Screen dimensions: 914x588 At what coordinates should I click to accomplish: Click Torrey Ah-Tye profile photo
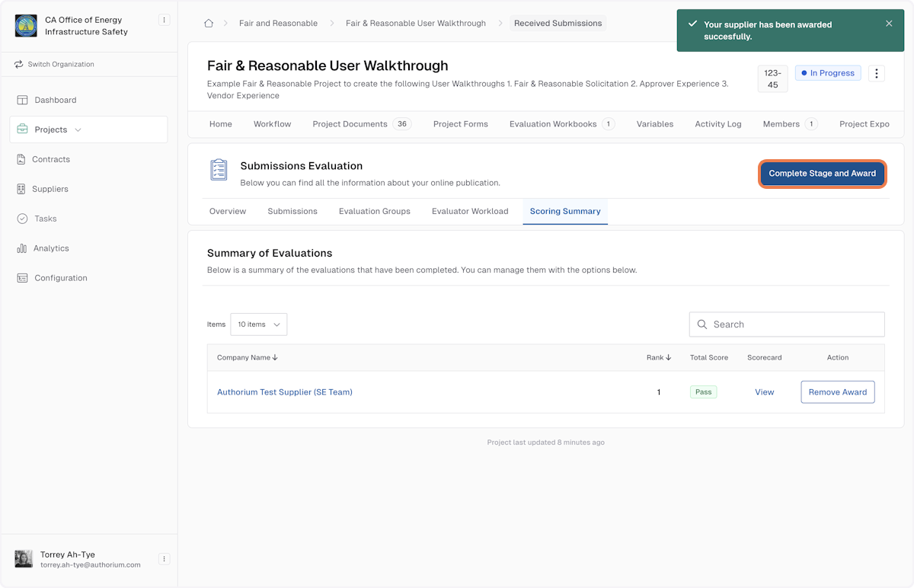[24, 559]
